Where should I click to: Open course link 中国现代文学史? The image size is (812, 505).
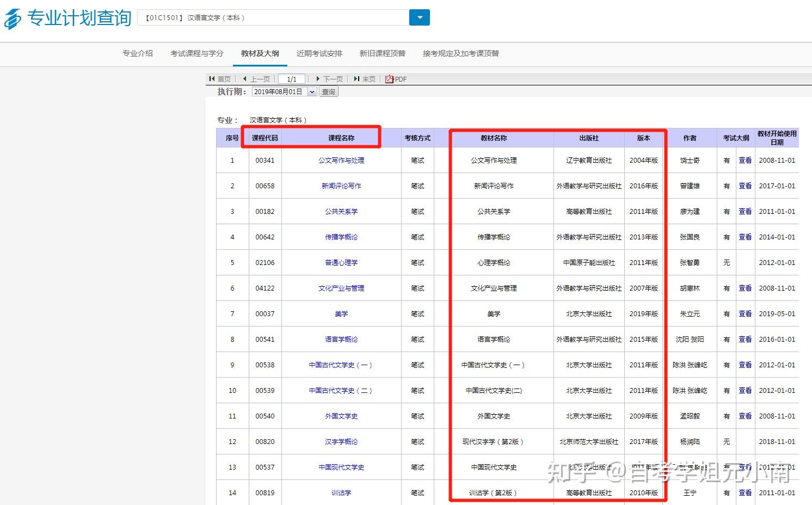coord(341,467)
